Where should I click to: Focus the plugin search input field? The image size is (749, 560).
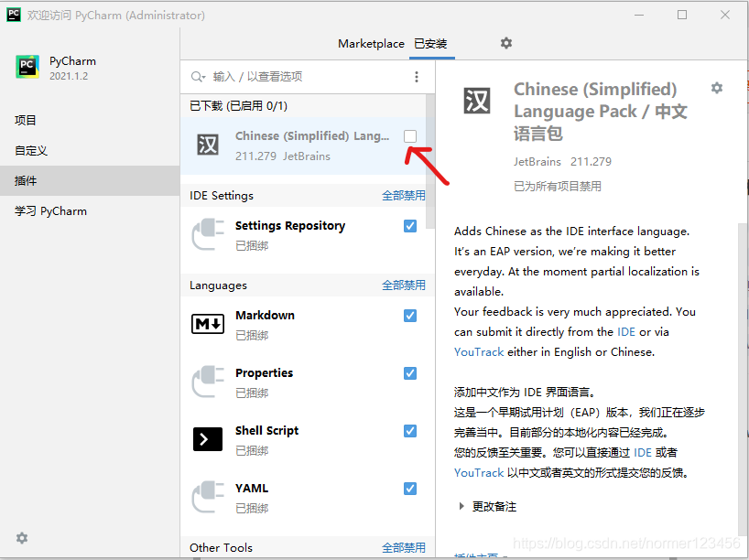click(308, 77)
